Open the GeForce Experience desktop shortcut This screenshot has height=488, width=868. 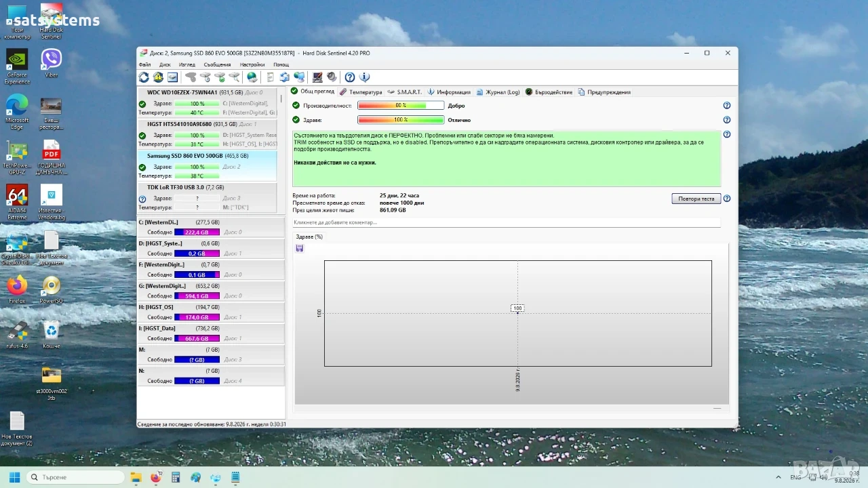click(17, 67)
